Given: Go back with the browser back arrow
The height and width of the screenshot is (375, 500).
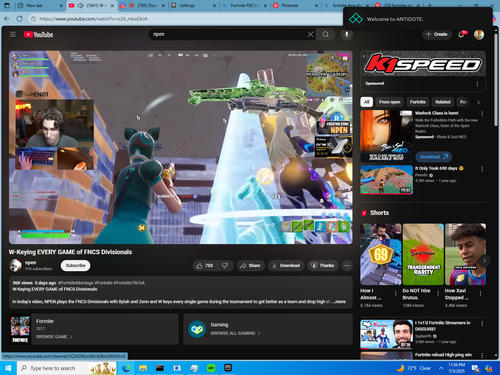Looking at the screenshot, I should tap(7, 19).
